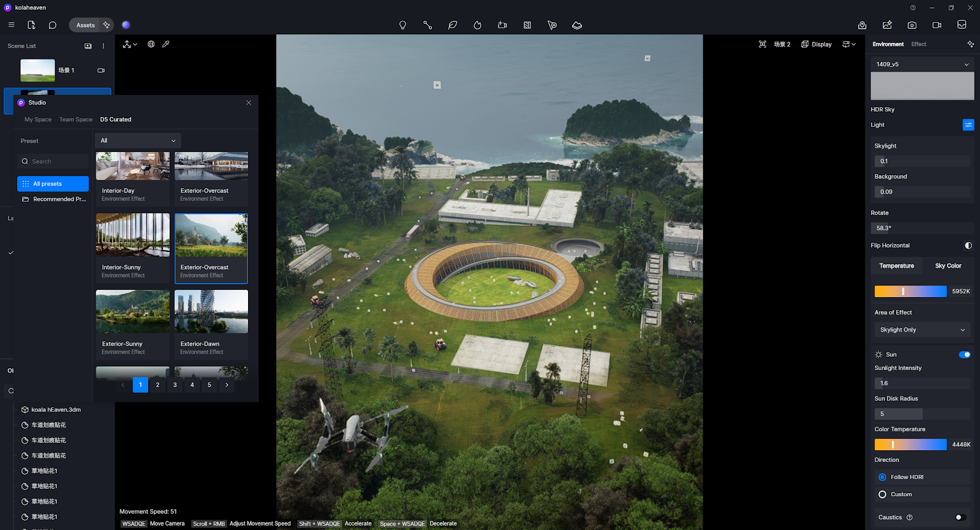Select the path tool icon
The width and height of the screenshot is (980, 530).
pos(428,25)
